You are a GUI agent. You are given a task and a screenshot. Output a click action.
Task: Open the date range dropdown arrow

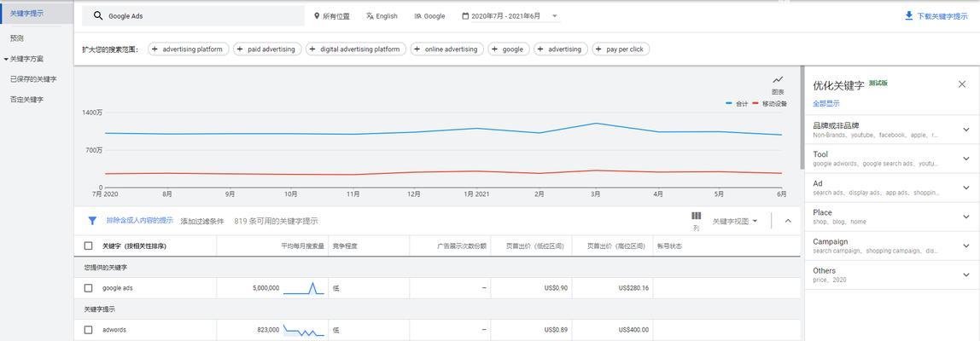point(554,16)
